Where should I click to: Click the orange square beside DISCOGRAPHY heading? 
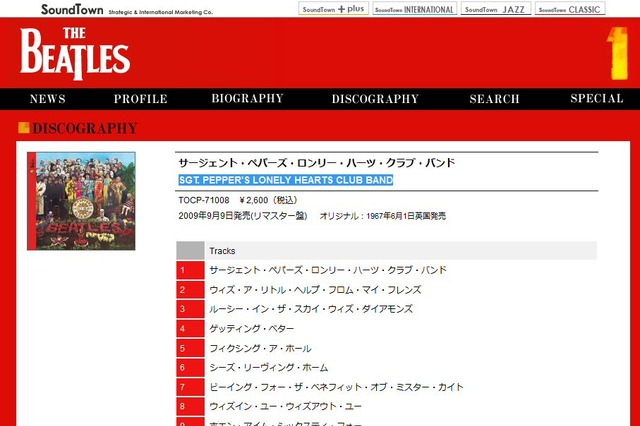(24, 128)
